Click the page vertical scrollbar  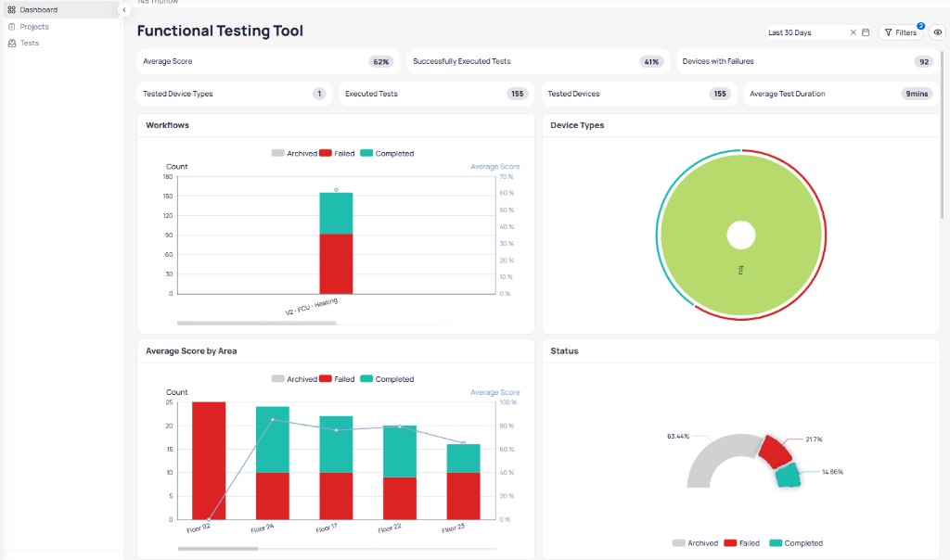pyautogui.click(x=943, y=134)
